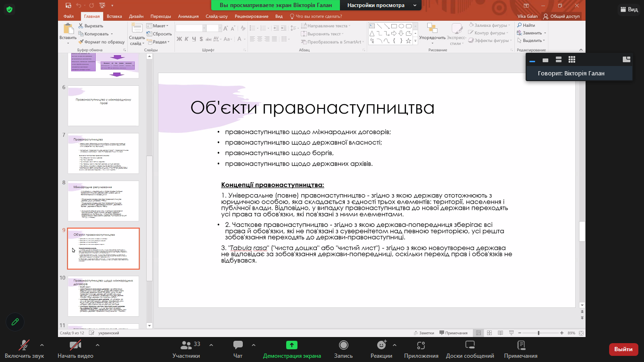This screenshot has width=644, height=362.
Task: Select the oval shape in the shapes gallery
Action: 401,26
